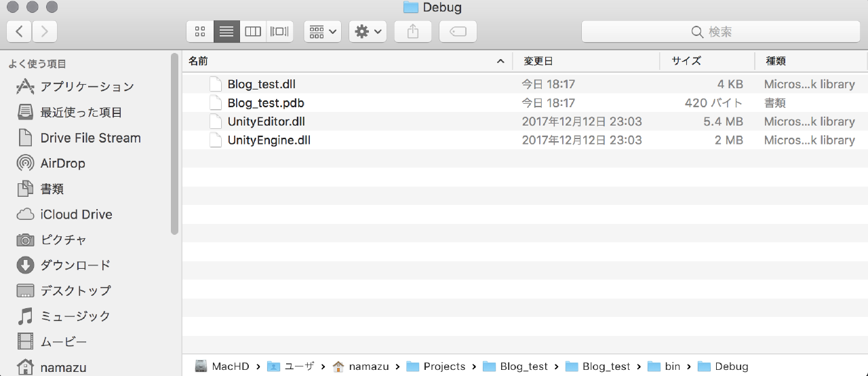Click the 書類 kind cell of Blog_test.pdb
The height and width of the screenshot is (376, 868).
775,103
